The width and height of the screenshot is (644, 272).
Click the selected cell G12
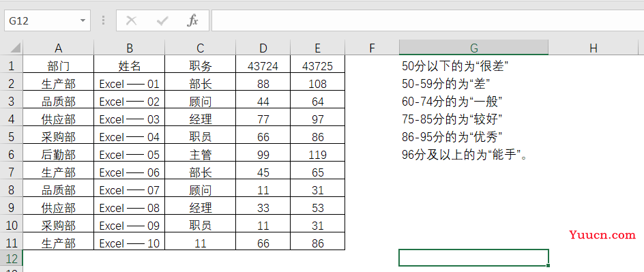coord(473,258)
